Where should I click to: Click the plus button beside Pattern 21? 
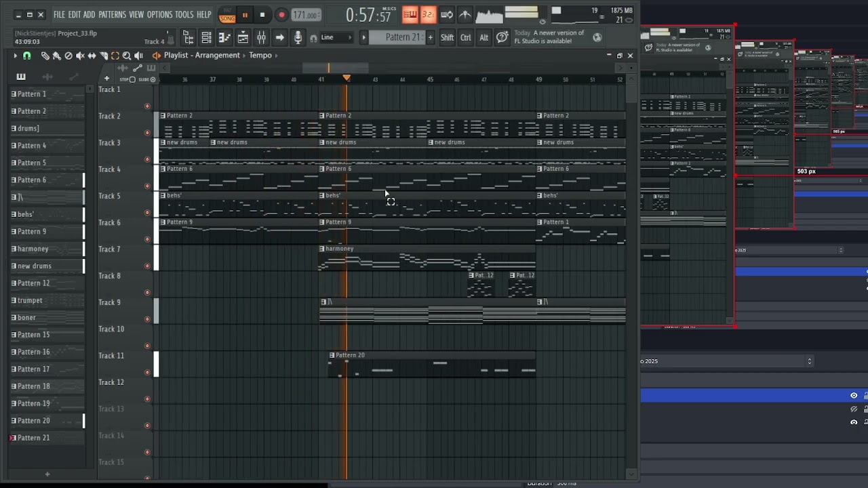pos(430,37)
